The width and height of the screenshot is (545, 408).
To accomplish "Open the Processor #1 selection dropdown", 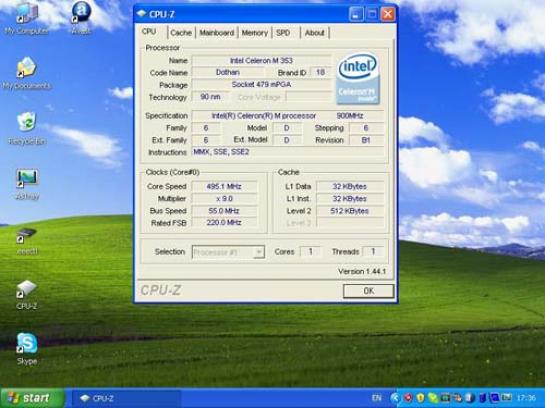I will pyautogui.click(x=228, y=252).
